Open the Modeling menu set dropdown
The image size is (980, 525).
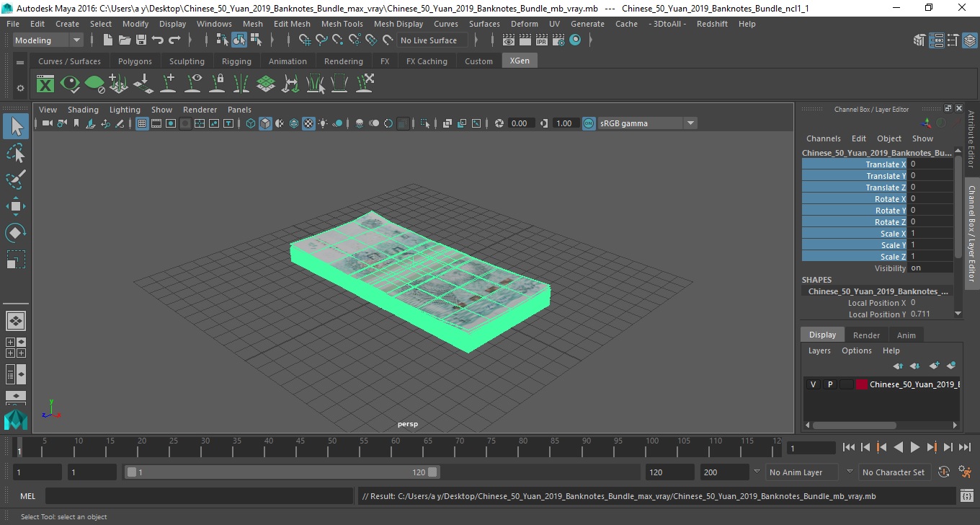point(48,40)
